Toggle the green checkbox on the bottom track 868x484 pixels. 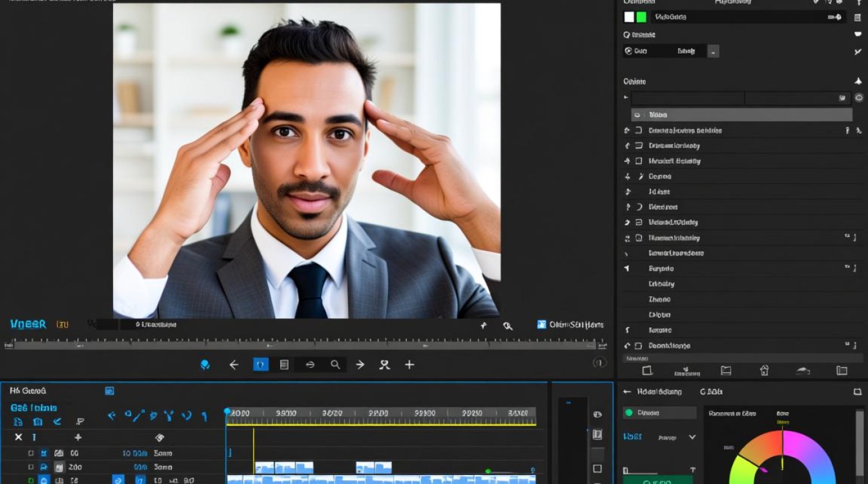click(x=30, y=479)
